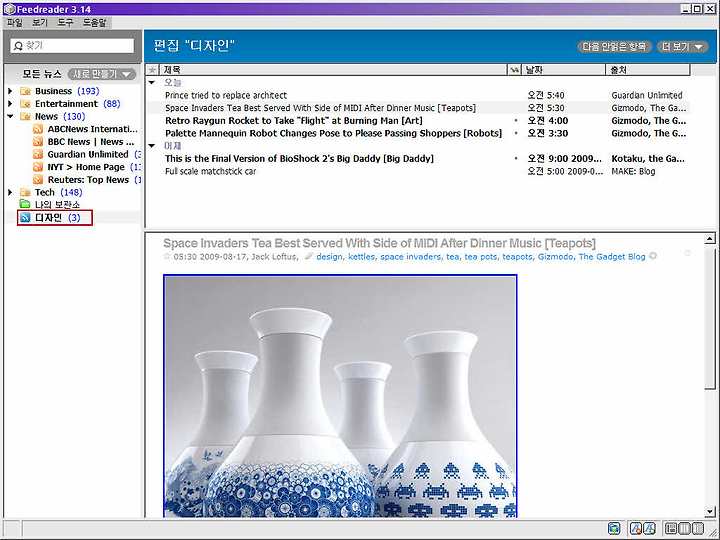The image size is (720, 540).
Task: Open the 도움말 menu
Action: [x=95, y=22]
